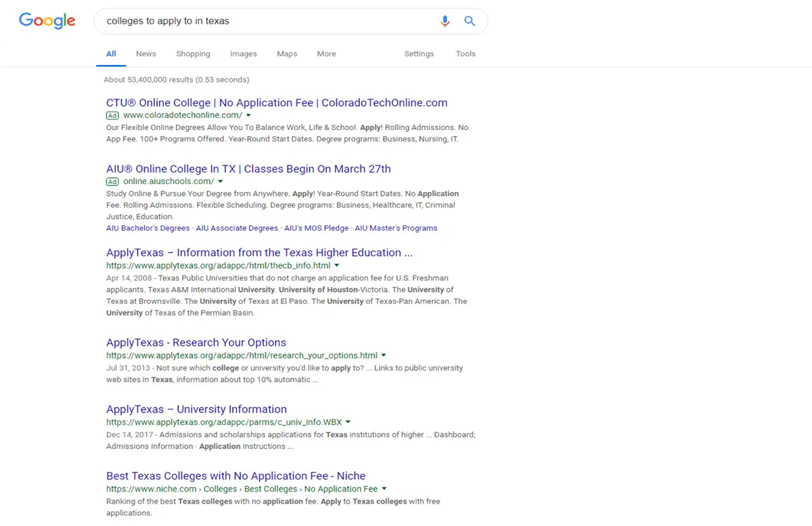Open the Tools filter options

tap(466, 54)
